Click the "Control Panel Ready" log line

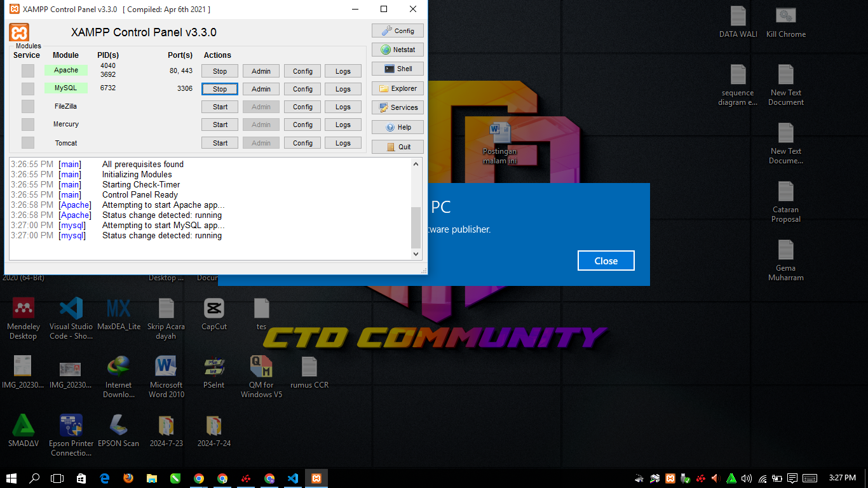(140, 194)
